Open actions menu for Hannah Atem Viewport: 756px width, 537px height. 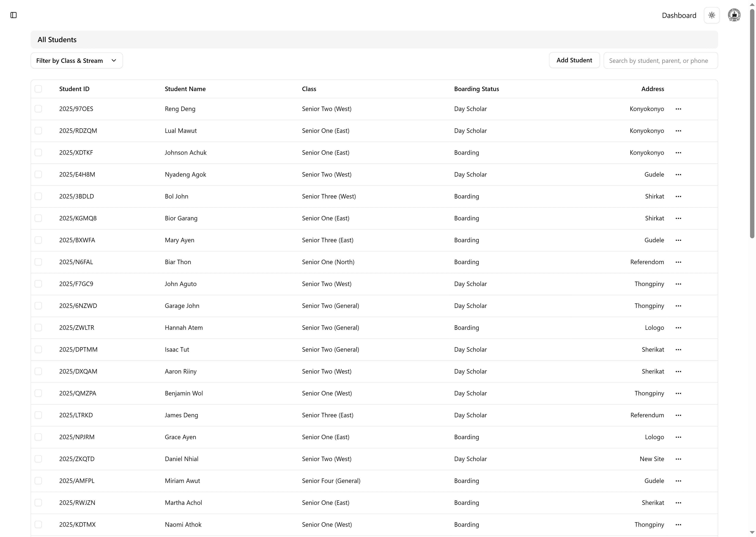[678, 328]
